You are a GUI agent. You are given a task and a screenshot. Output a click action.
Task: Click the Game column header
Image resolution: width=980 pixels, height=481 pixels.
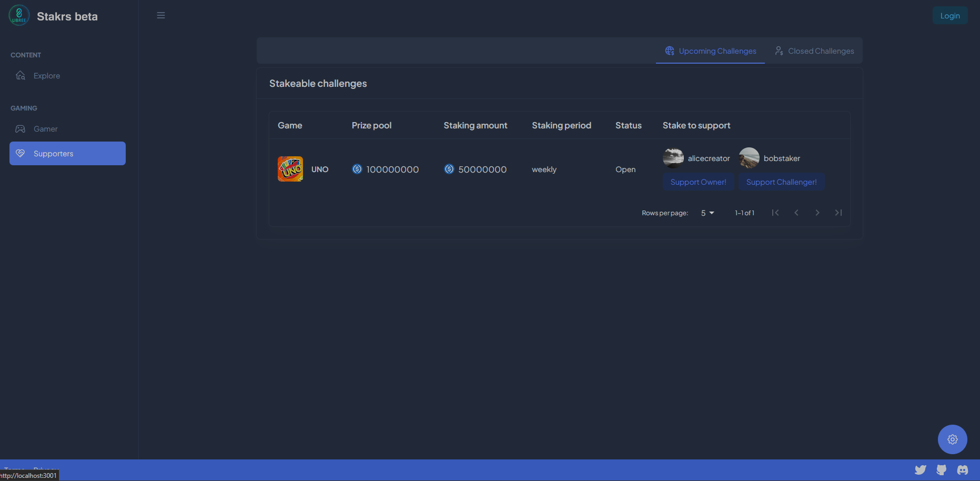tap(290, 125)
